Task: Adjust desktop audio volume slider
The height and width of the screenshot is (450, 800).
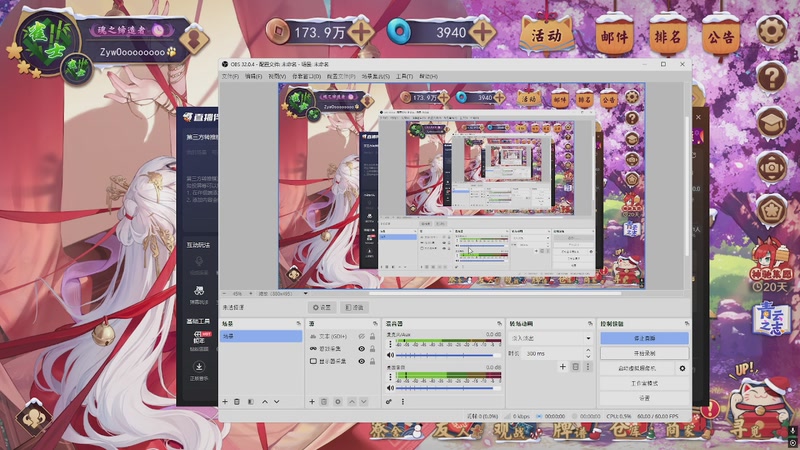Action: (x=448, y=388)
